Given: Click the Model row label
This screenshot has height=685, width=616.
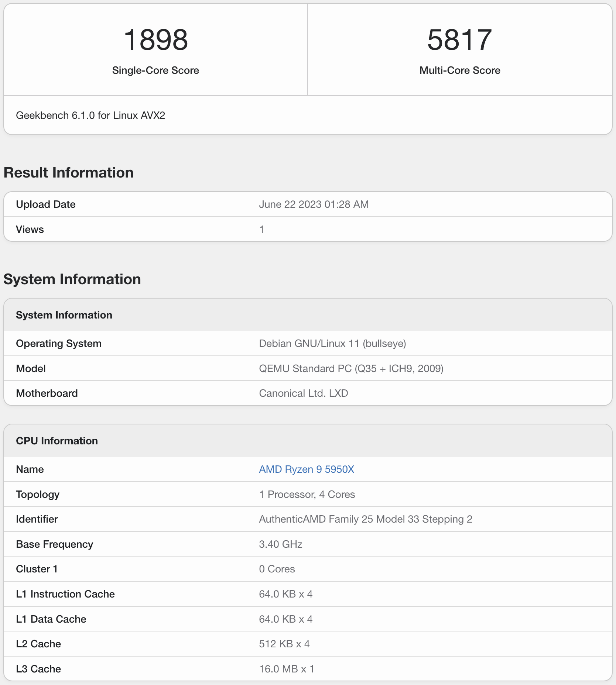Looking at the screenshot, I should (31, 368).
